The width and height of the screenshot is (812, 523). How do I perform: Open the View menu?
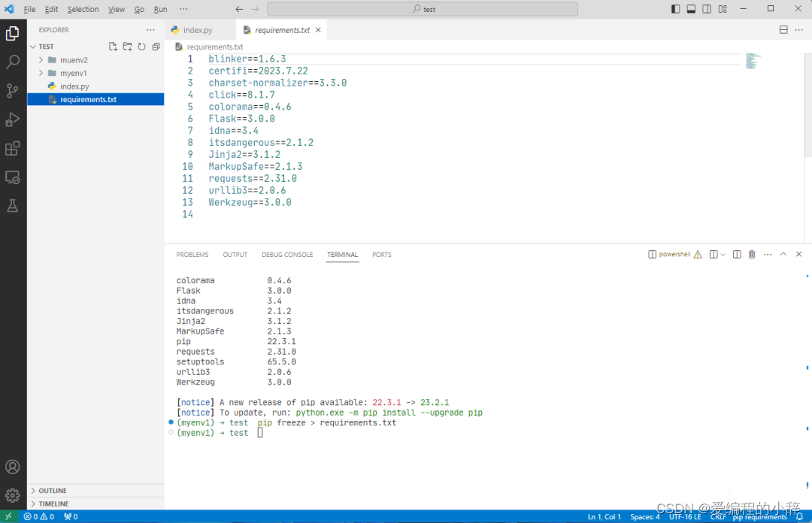[117, 9]
